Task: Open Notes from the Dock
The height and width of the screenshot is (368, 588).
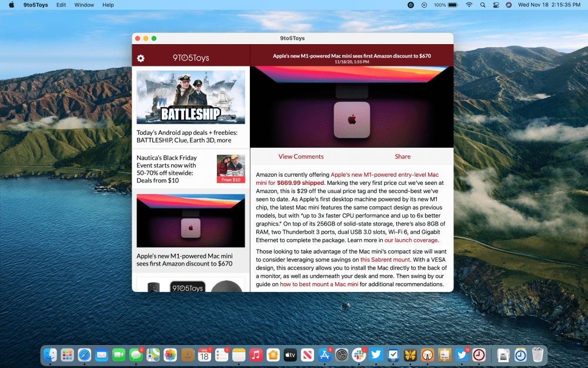Action: (239, 354)
